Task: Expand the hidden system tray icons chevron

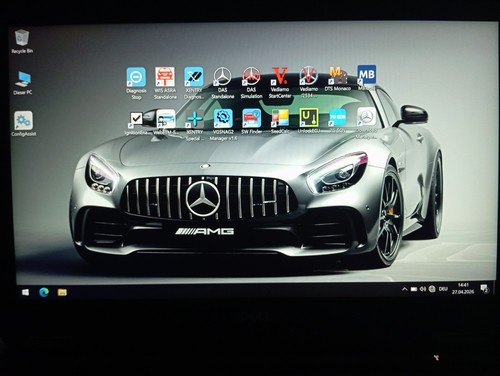Action: (405, 289)
